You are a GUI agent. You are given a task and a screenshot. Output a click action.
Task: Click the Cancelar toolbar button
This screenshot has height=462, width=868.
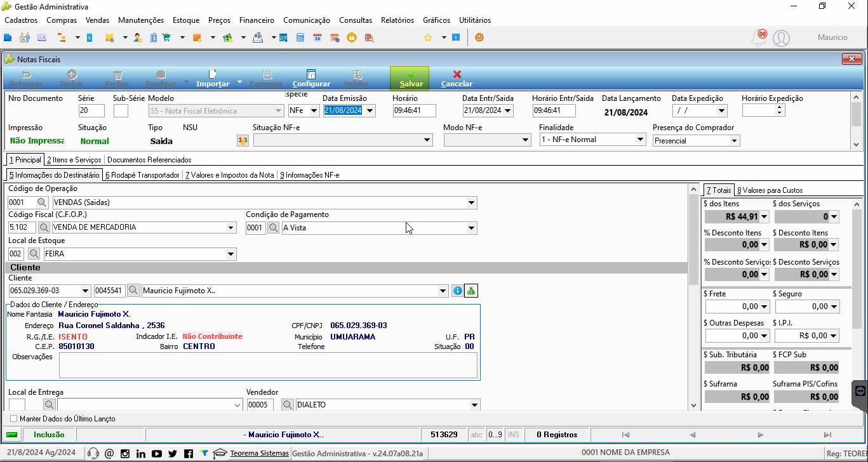(457, 79)
